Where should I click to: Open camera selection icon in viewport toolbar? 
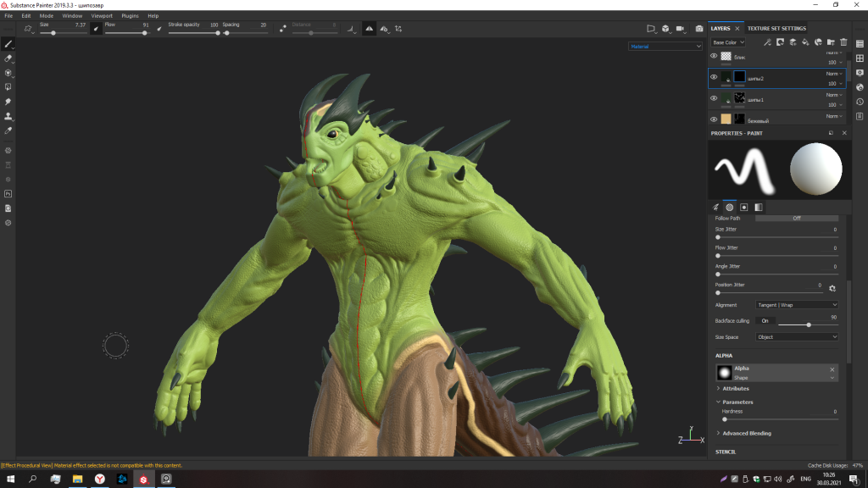pos(681,29)
